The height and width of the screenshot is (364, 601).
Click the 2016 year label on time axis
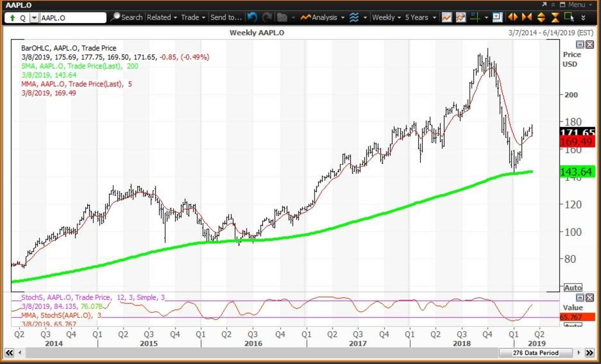[253, 344]
